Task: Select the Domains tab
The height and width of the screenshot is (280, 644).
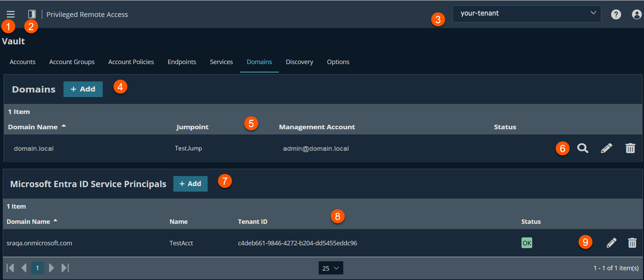Action: click(259, 62)
